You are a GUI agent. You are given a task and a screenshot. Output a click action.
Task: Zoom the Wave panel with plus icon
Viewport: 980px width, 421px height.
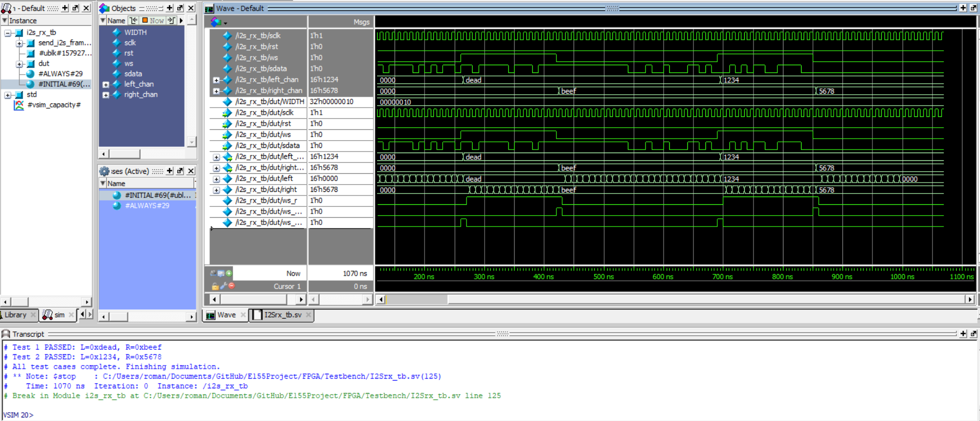pyautogui.click(x=963, y=8)
